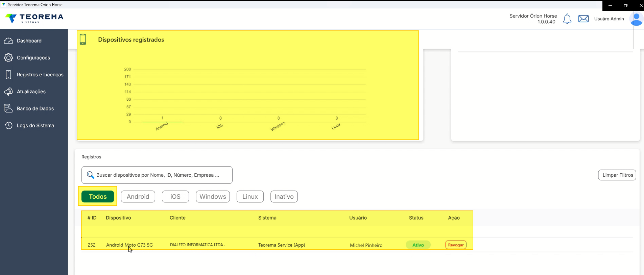Click the app icon in the title bar
The image size is (644, 275).
(x=4, y=5)
